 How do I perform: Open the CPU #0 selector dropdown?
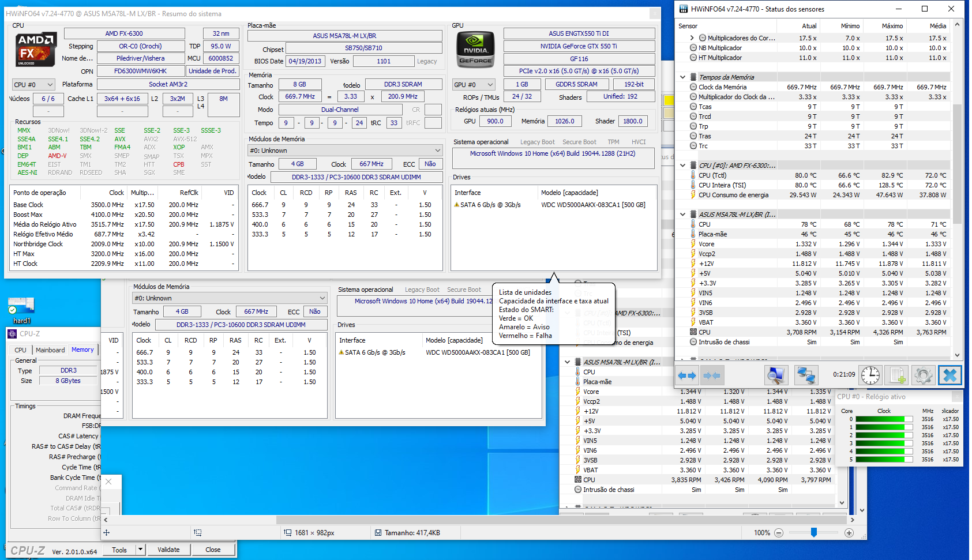pos(33,85)
